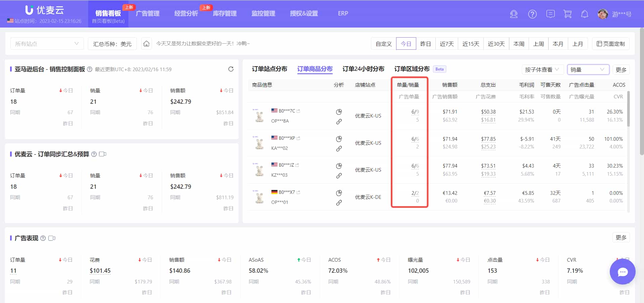Select 订单商品分布 tab

pos(315,69)
